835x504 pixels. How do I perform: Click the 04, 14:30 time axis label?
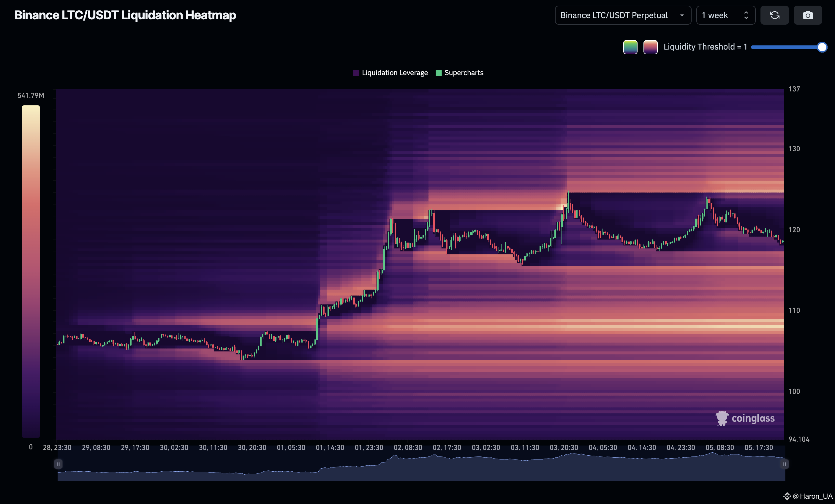pos(642,448)
